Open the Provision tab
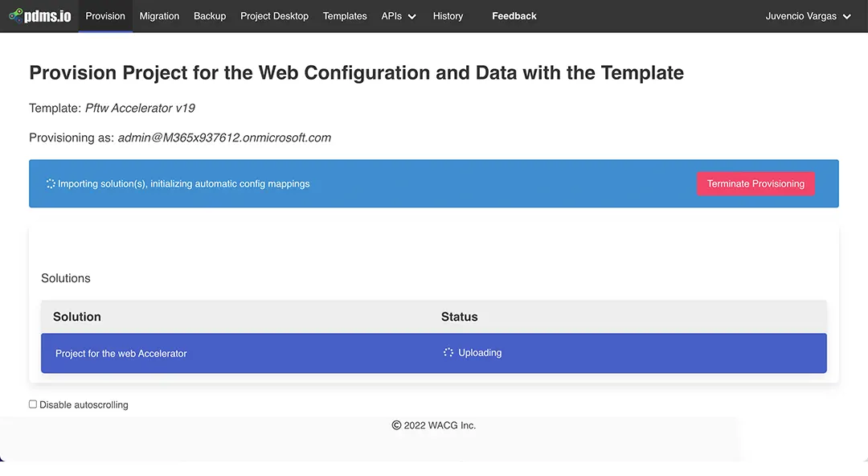The height and width of the screenshot is (476, 868). [105, 16]
